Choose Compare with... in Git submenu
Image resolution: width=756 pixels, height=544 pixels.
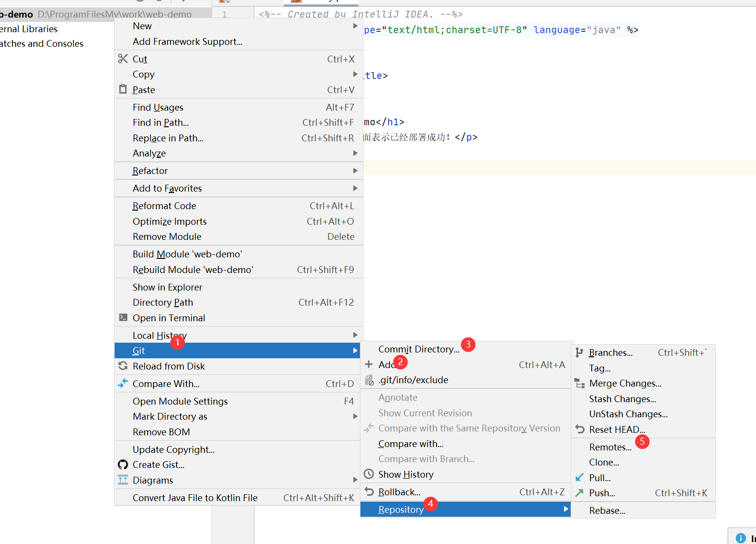coord(465,444)
